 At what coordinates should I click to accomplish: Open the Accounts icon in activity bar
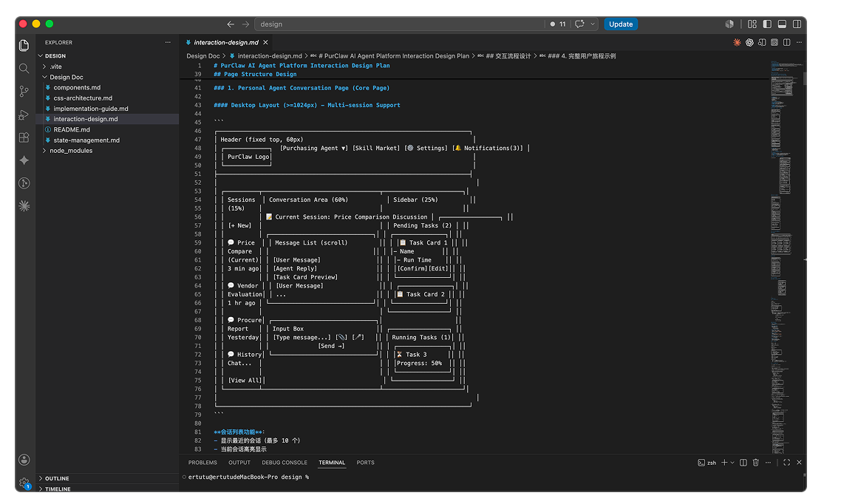24,460
